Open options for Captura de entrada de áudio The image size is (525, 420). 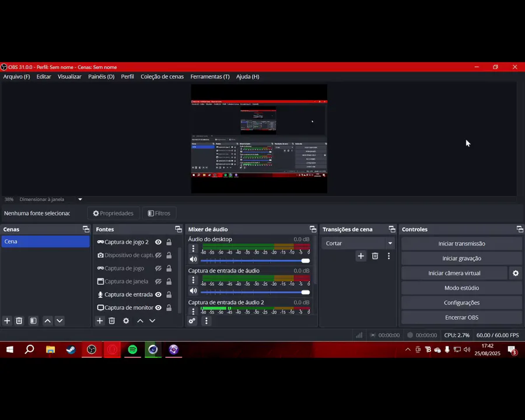point(193,280)
